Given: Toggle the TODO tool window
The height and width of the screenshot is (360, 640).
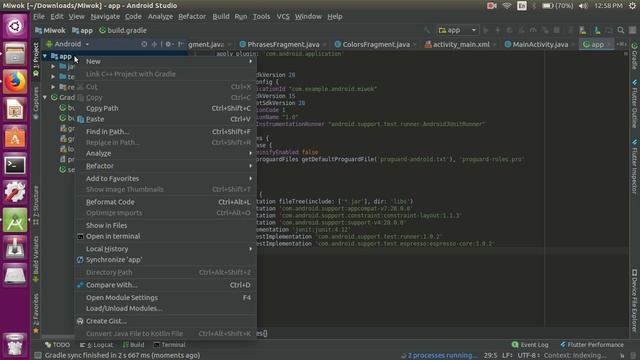Looking at the screenshot, I should 58,345.
